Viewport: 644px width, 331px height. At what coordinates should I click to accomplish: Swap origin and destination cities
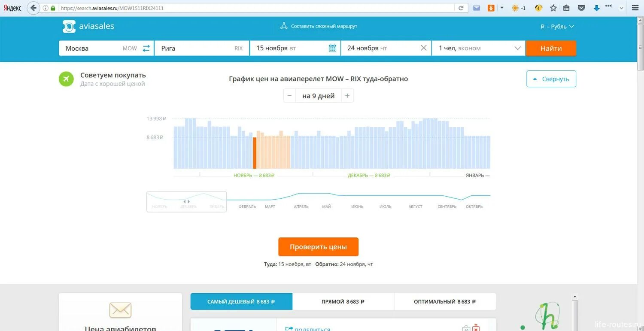pos(146,48)
